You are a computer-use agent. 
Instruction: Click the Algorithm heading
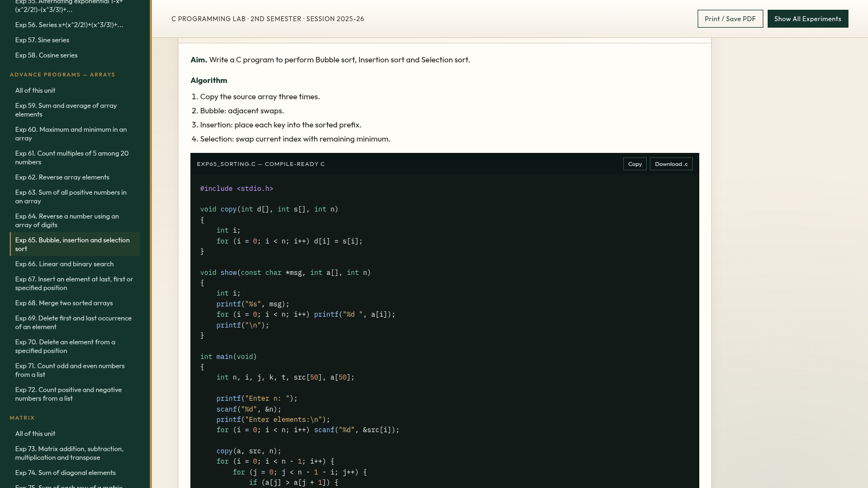tap(209, 80)
